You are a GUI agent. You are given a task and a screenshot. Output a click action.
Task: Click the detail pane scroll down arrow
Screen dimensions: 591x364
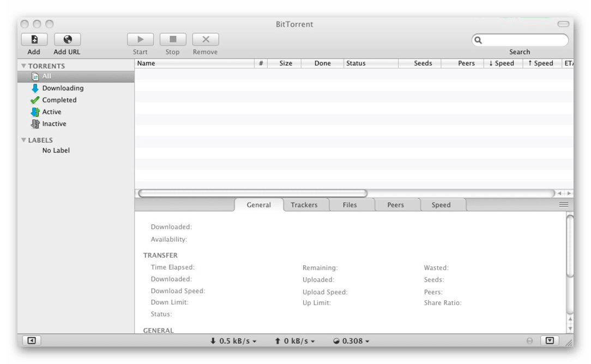(x=570, y=328)
